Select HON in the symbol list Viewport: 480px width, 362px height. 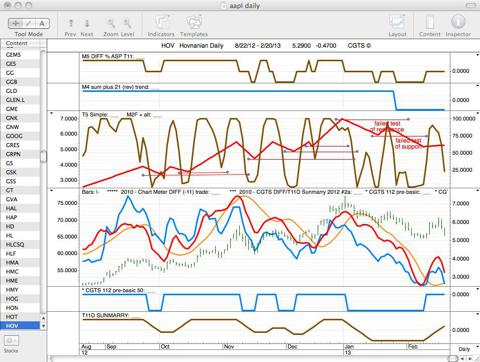tap(20, 308)
